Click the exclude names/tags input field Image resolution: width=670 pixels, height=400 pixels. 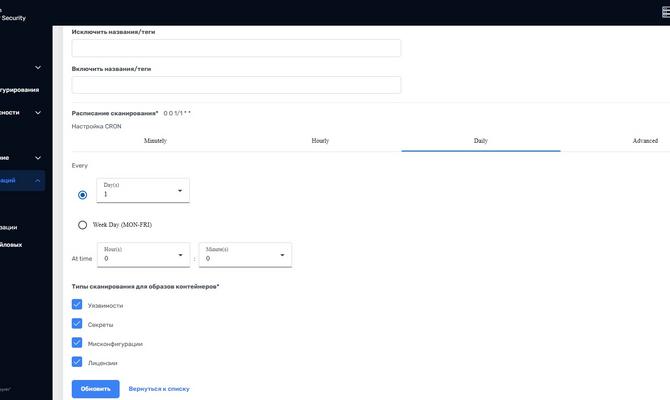[236, 48]
